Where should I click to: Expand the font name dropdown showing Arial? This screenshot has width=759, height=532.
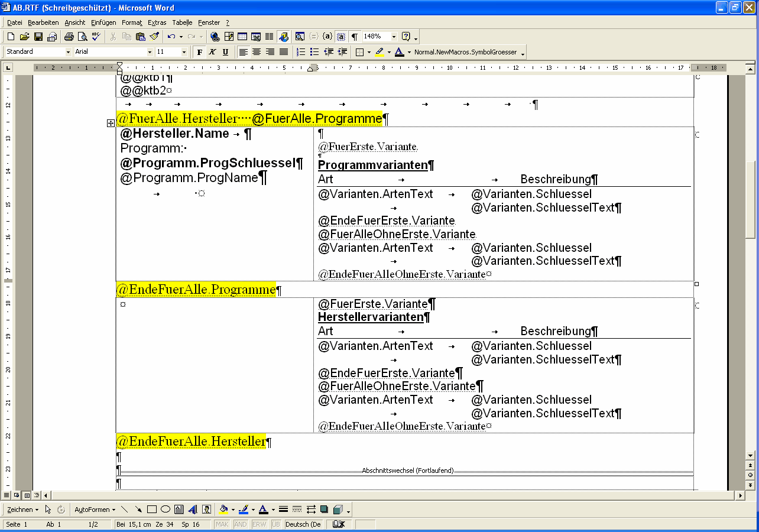click(151, 52)
